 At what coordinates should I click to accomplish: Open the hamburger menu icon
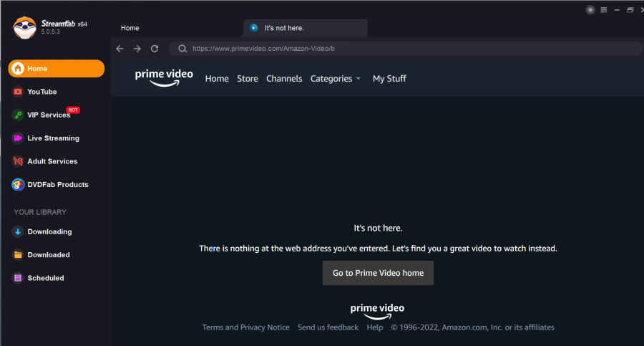tap(604, 10)
